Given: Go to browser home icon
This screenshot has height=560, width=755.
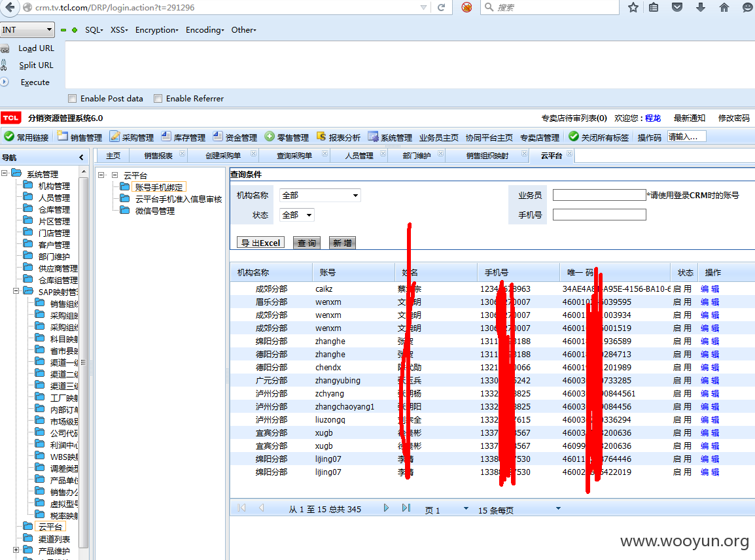Looking at the screenshot, I should tap(724, 7).
